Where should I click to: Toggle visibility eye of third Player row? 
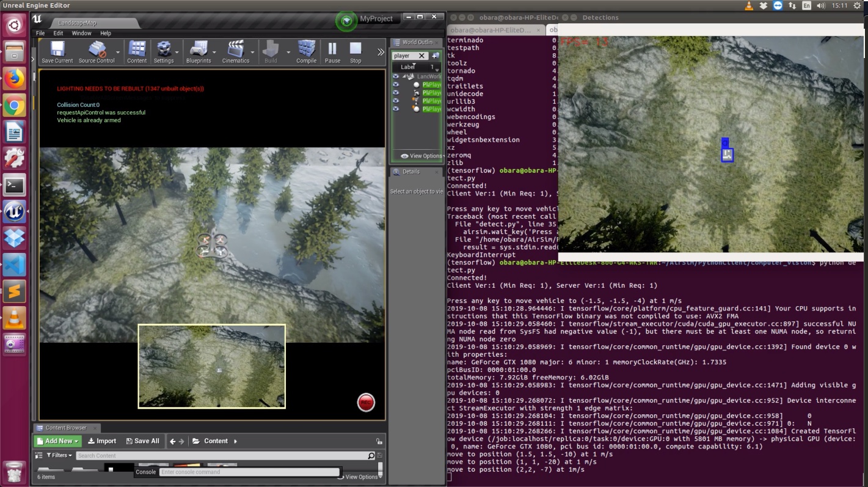(396, 100)
